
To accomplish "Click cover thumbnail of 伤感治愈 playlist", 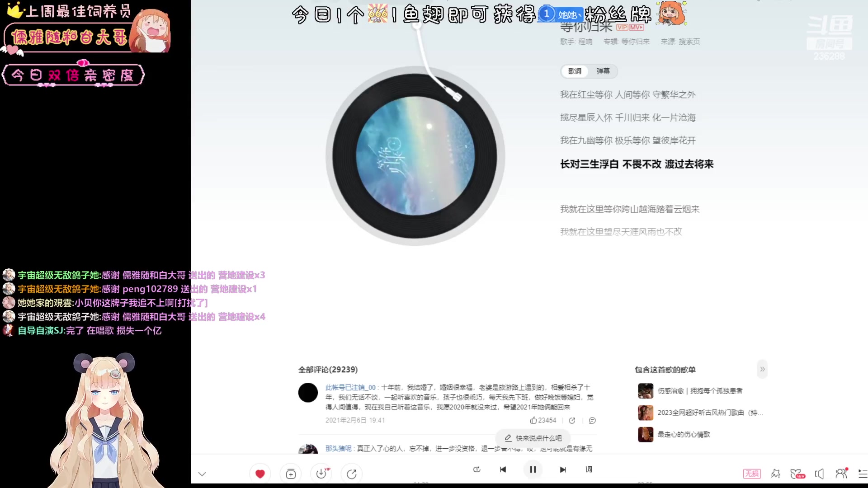I will coord(646,391).
